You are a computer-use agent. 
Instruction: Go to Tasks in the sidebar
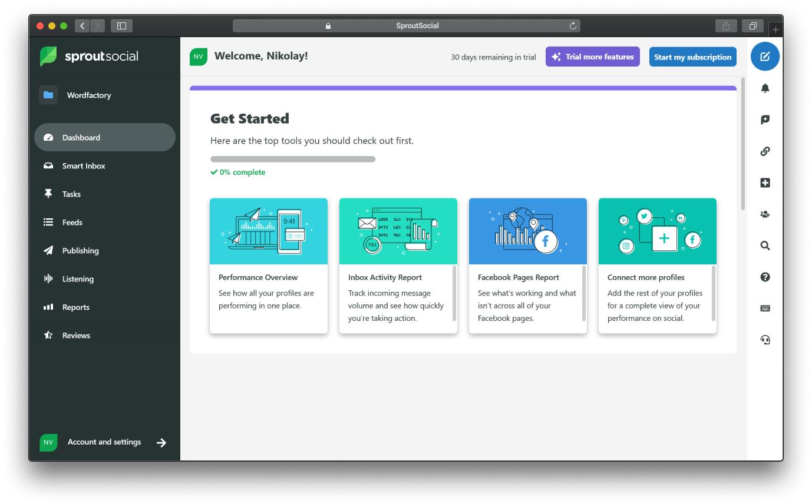coord(105,194)
